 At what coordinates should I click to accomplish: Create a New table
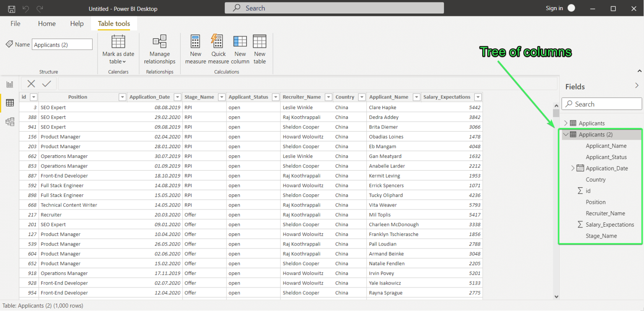pyautogui.click(x=259, y=47)
